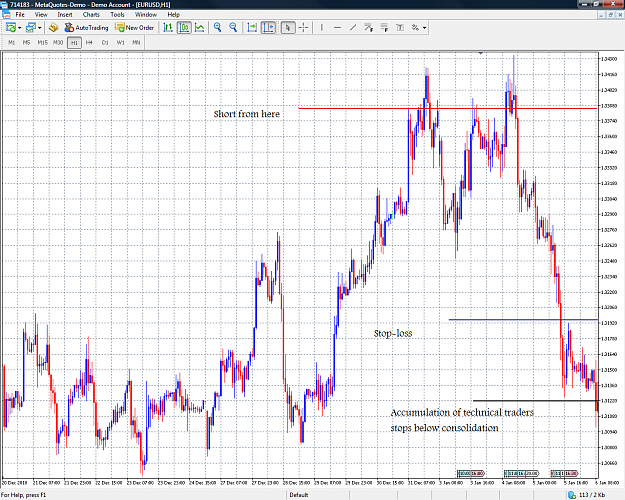Screen dimensions: 625x500
Task: Switch chart to line chart mode
Action: tap(200, 28)
